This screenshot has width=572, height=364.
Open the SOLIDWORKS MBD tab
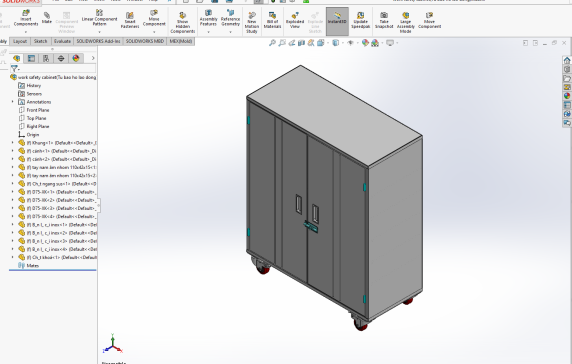[x=144, y=41]
